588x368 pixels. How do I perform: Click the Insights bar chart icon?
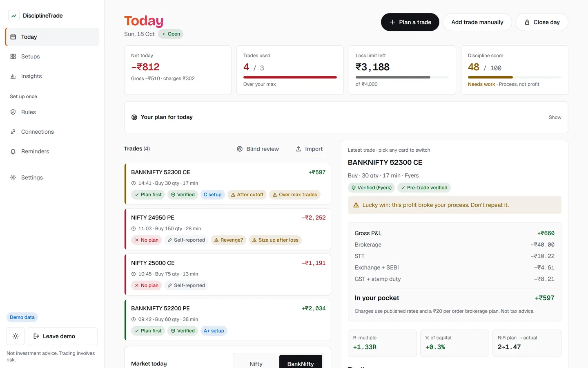point(13,76)
